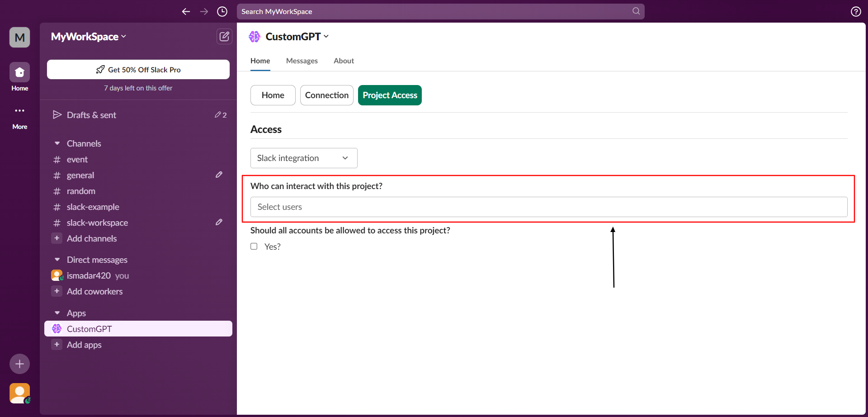Click the Select users input field
The height and width of the screenshot is (417, 868).
549,207
